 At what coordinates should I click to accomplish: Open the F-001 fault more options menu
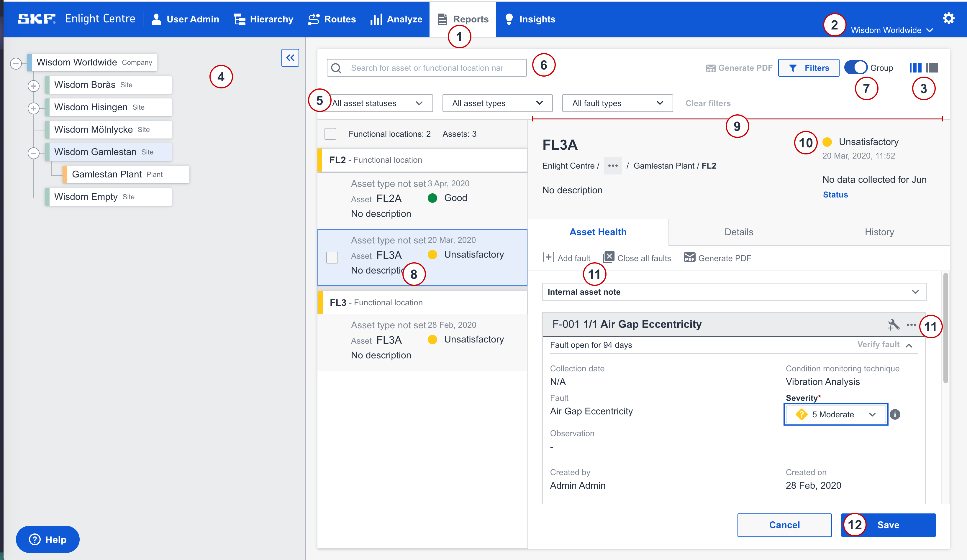(x=911, y=325)
